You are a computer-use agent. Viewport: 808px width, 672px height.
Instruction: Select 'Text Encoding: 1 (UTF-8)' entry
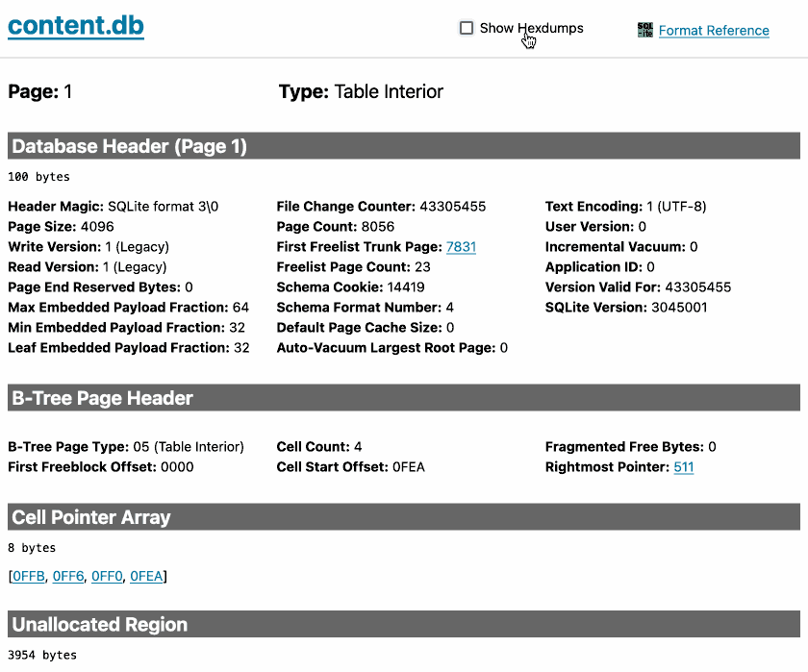(625, 207)
